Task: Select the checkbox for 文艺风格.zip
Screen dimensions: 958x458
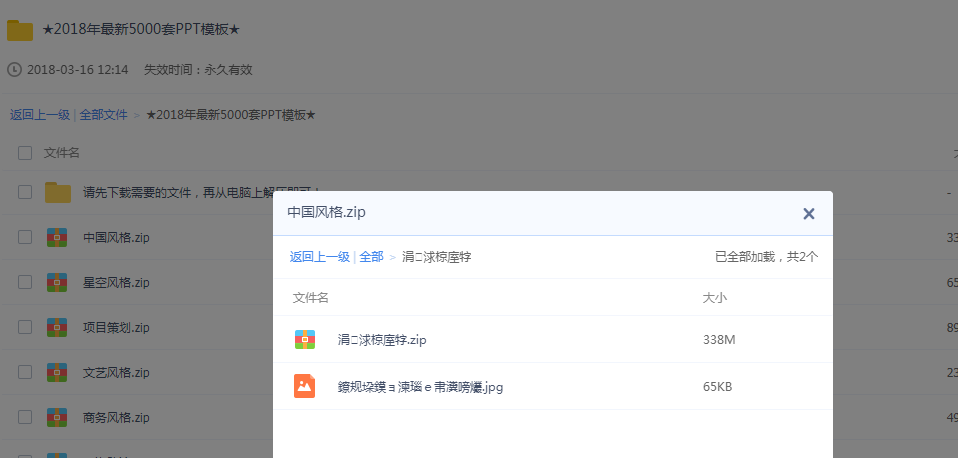Action: pos(25,373)
